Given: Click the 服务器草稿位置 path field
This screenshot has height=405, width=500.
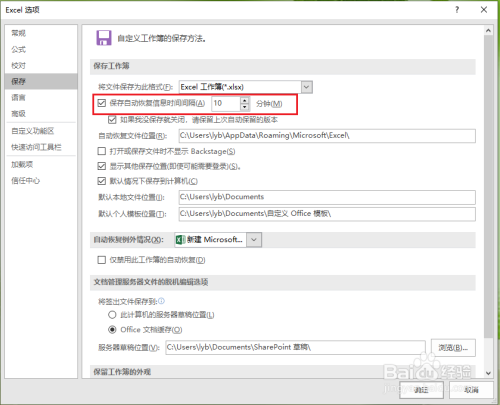Looking at the screenshot, I should [295, 348].
